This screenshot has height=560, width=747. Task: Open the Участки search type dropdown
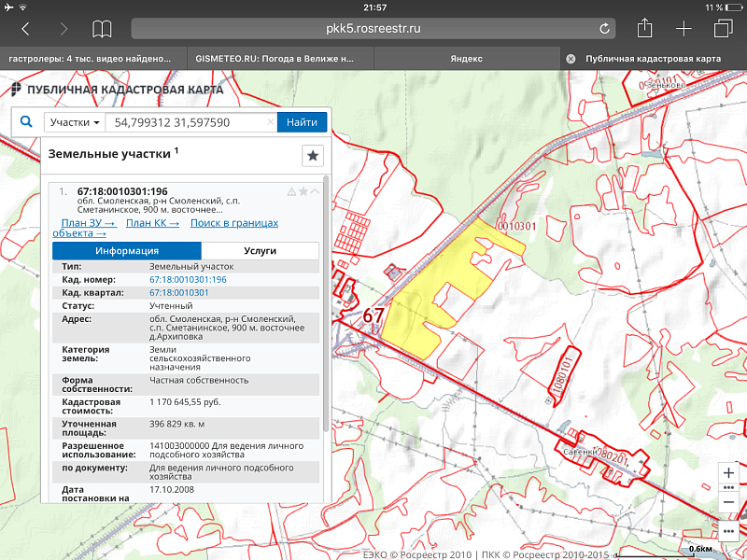(75, 122)
